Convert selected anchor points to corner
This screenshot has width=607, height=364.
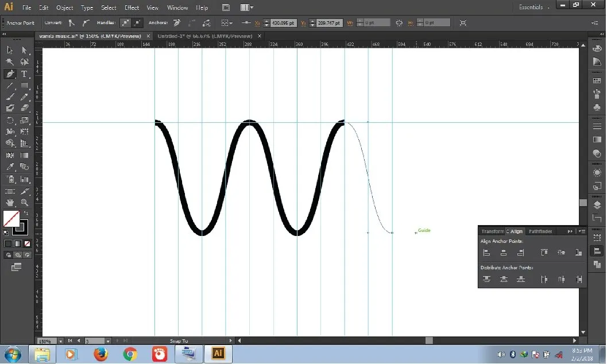[72, 23]
